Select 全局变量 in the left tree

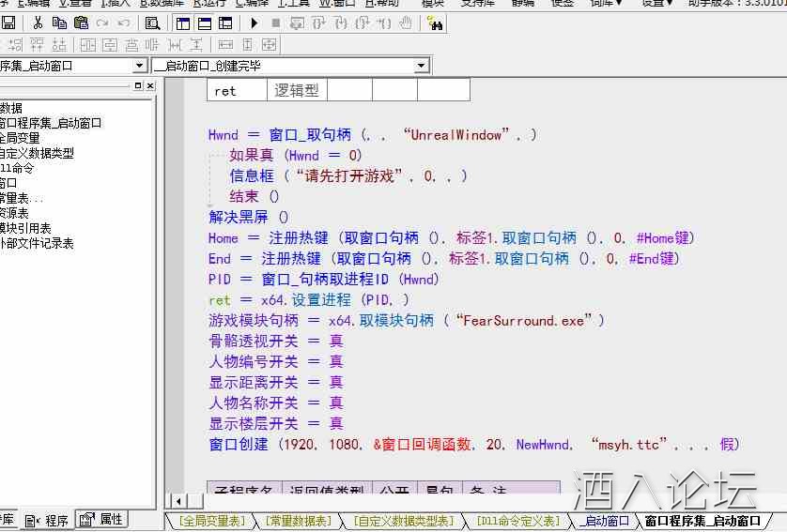(21, 138)
